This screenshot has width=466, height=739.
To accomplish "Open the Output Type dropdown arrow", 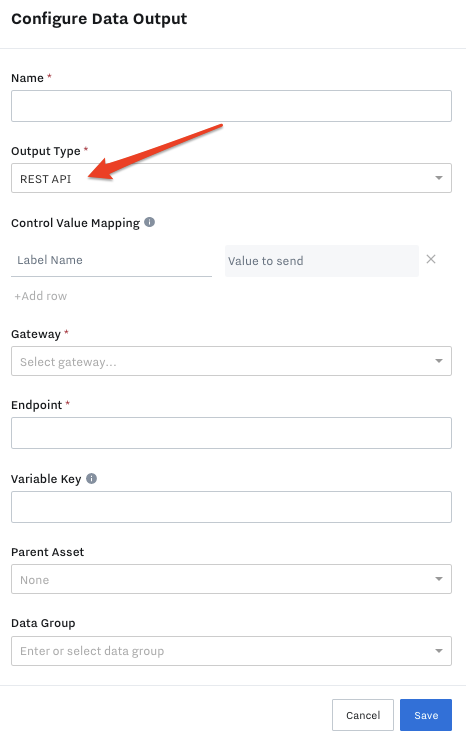I will point(439,178).
